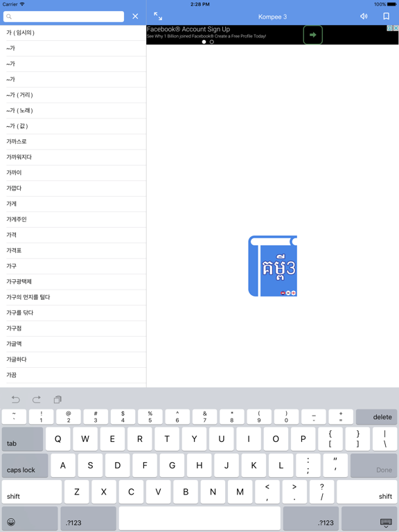Viewport: 399px width, 532px height.
Task: Tap the Q key
Action: (x=58, y=439)
